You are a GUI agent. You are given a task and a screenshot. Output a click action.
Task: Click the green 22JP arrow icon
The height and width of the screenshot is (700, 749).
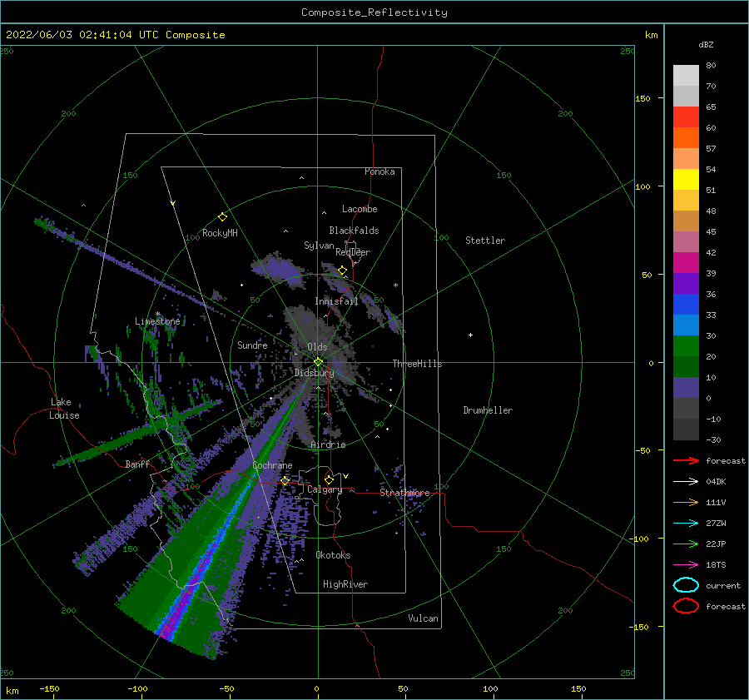(x=686, y=544)
